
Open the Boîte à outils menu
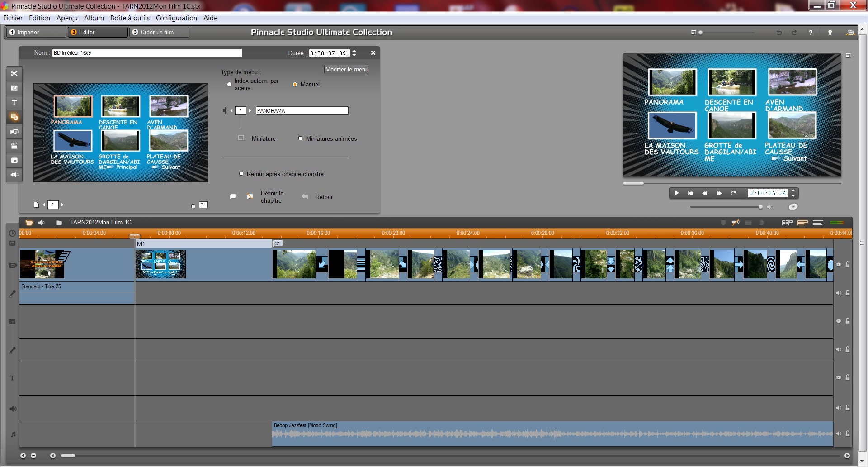[x=130, y=18]
